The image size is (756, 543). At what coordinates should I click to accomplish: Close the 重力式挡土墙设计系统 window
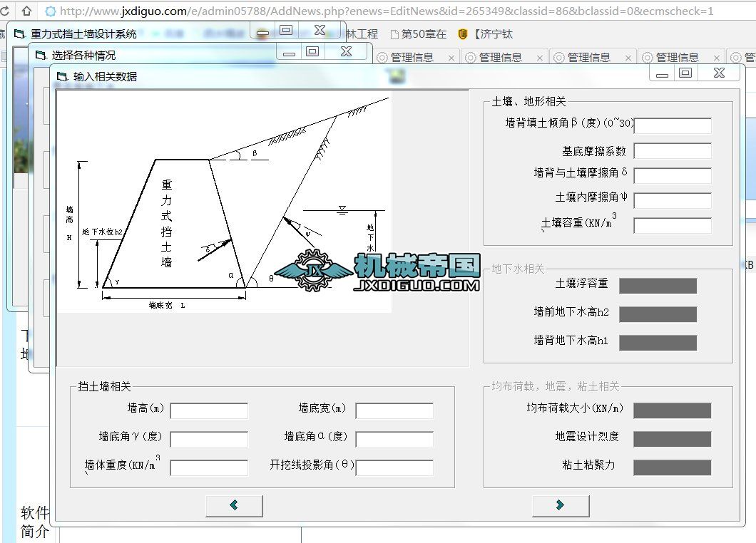(320, 31)
